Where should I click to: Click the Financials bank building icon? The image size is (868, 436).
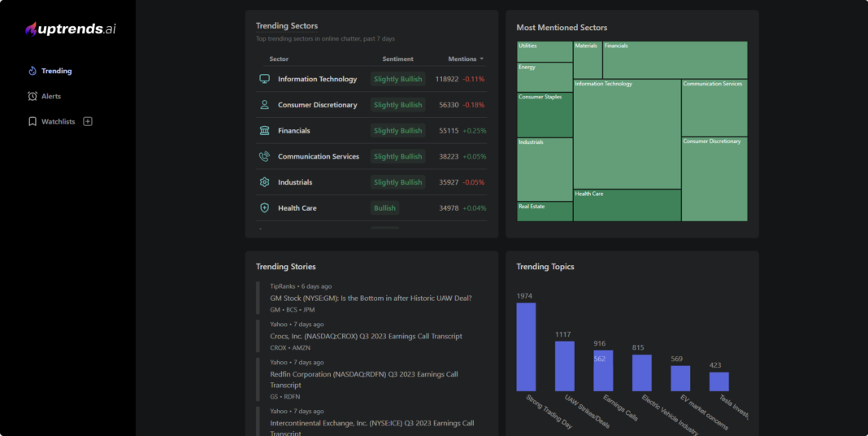click(x=264, y=130)
